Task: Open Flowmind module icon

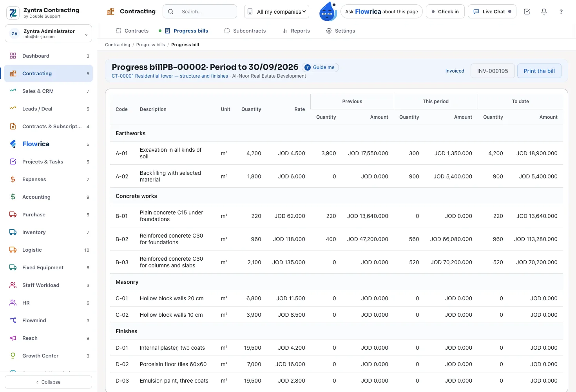Action: pos(13,320)
